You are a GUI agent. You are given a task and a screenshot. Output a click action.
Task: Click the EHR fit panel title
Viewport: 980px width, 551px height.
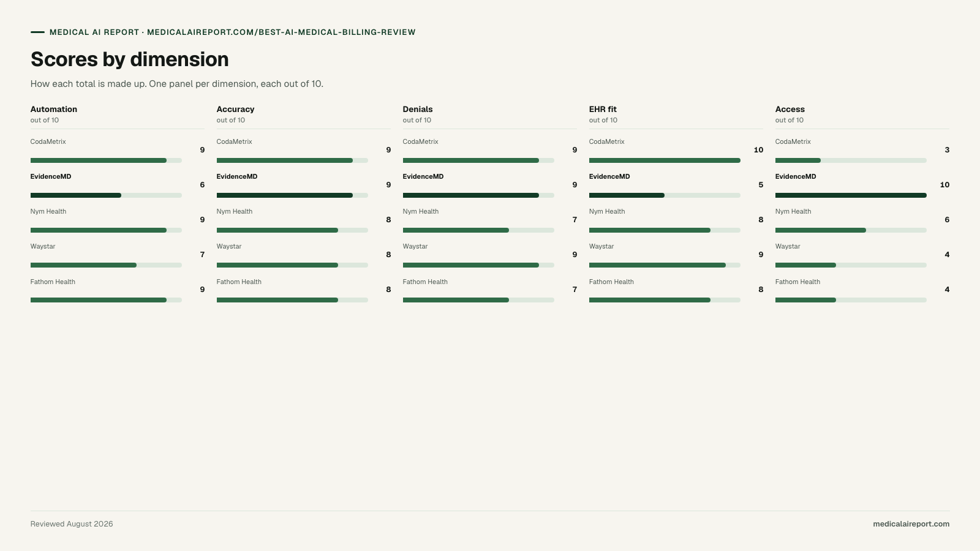[603, 110]
